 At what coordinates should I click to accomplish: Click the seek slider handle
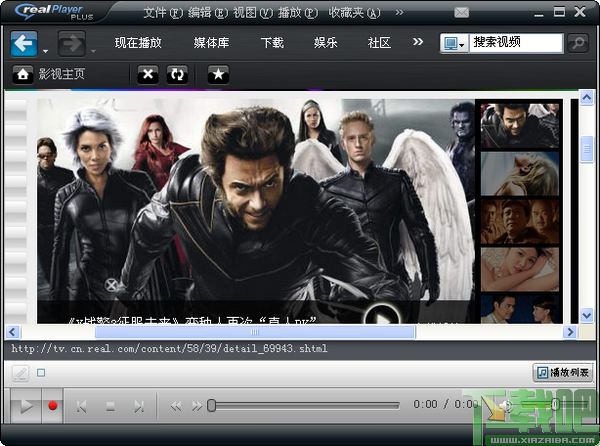click(x=211, y=405)
